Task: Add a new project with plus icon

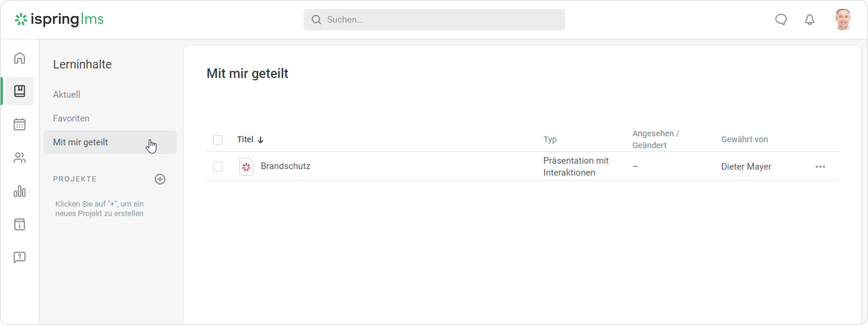Action: tap(160, 179)
